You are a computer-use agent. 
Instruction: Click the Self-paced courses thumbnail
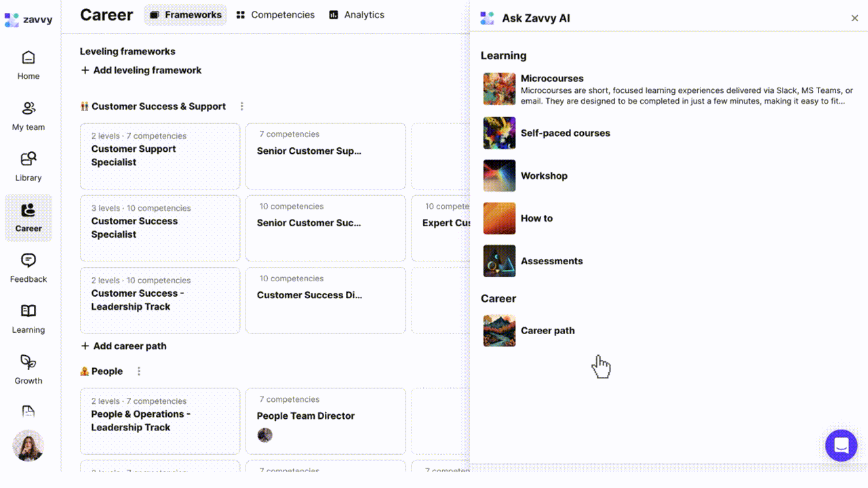point(499,133)
